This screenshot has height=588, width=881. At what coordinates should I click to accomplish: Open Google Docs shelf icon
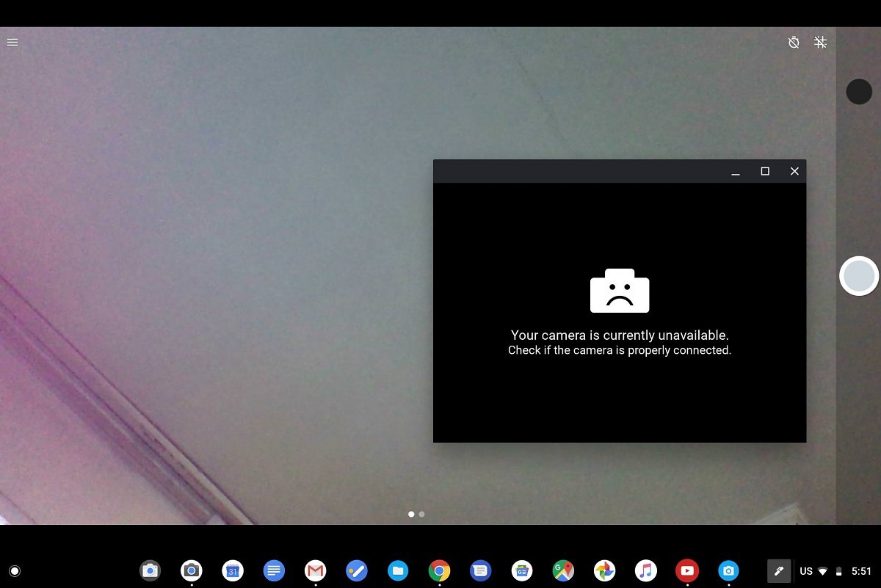(x=274, y=570)
